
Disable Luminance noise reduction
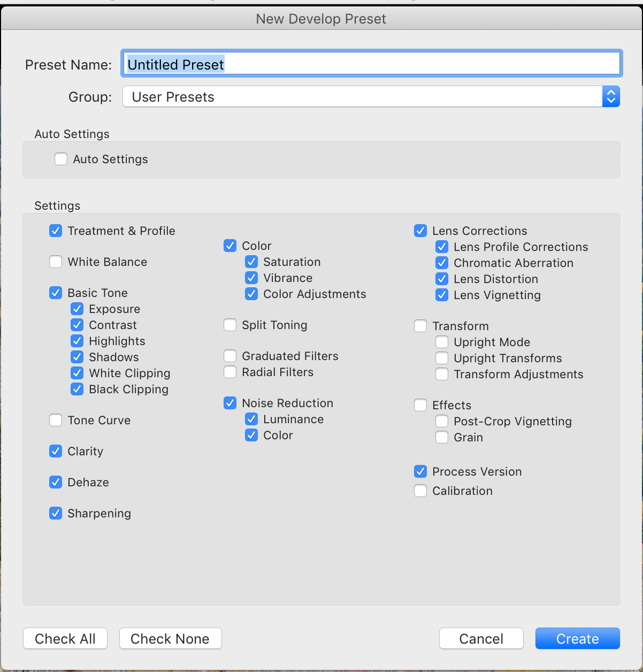tap(251, 419)
